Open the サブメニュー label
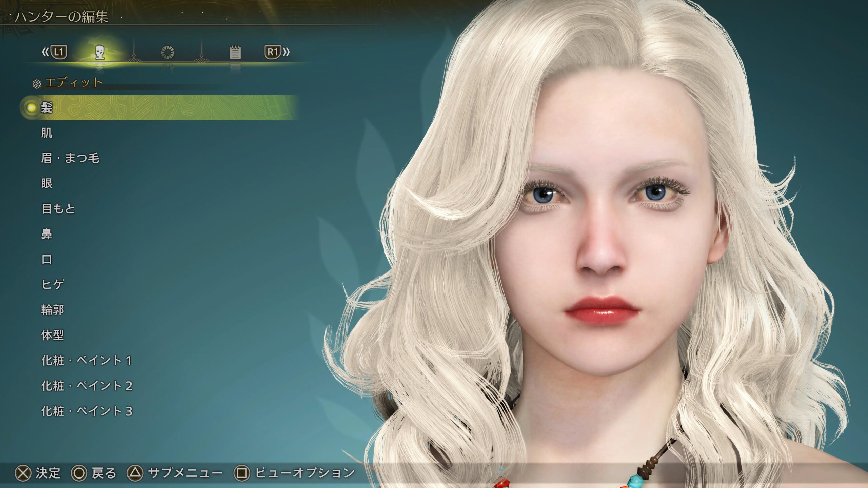Screen dimensions: 868x488 tap(185, 473)
